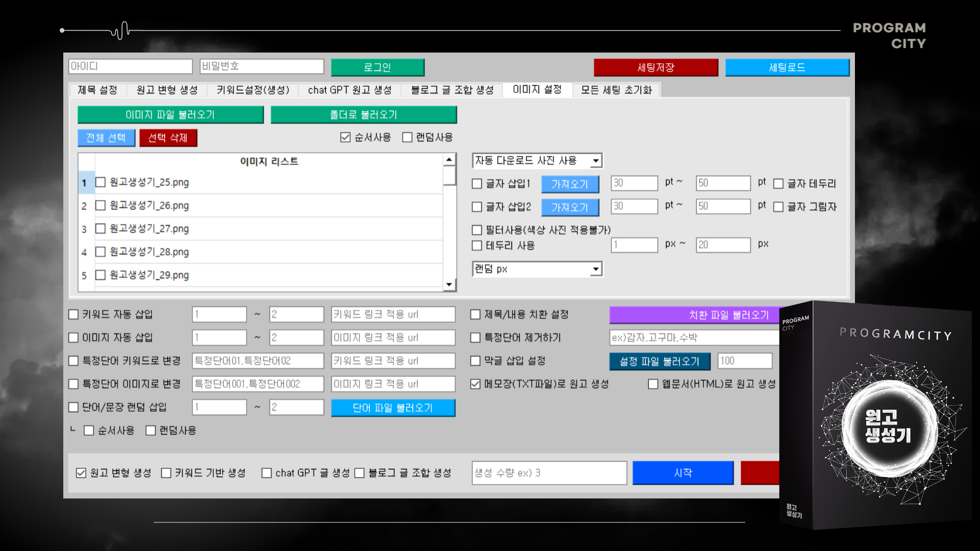Click image list scrollbar up arrow
Image resolution: width=980 pixels, height=551 pixels.
tap(449, 160)
